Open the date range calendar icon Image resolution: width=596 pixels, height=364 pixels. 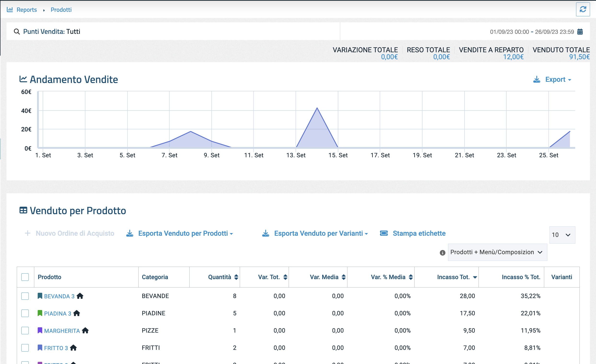(580, 32)
